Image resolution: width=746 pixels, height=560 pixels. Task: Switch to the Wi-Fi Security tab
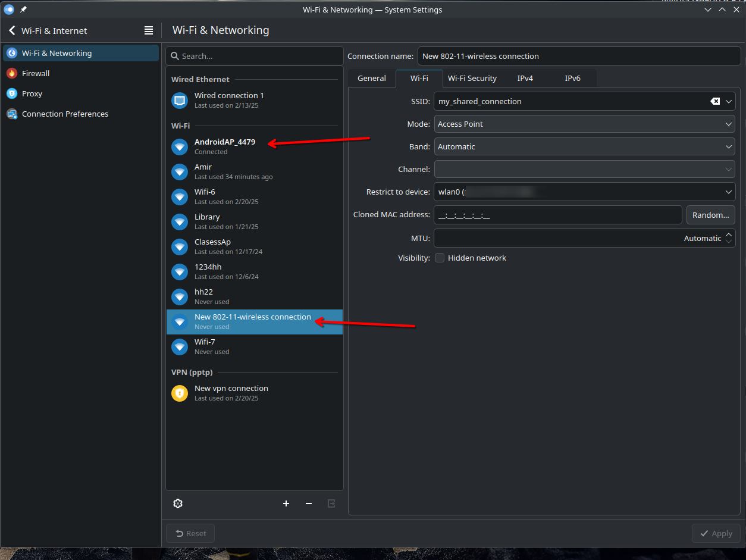(472, 78)
